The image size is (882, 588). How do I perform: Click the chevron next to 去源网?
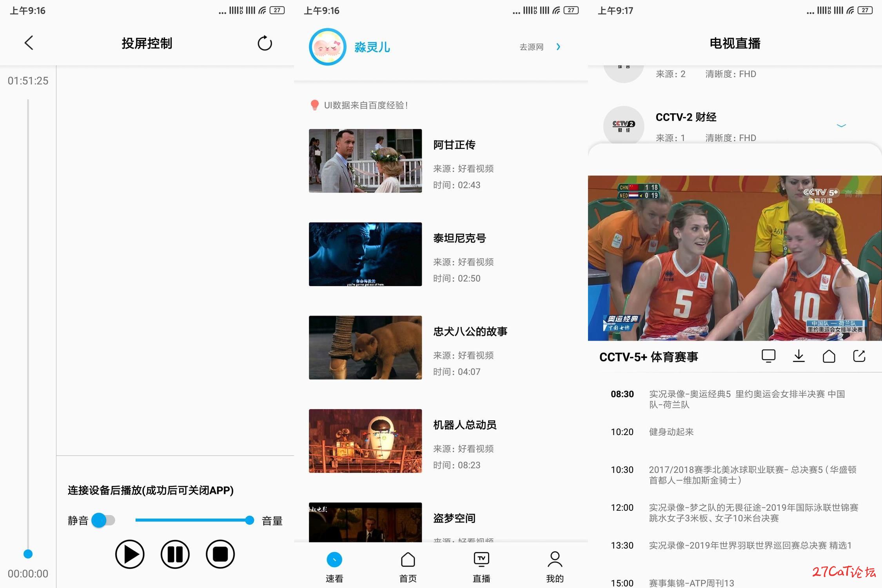559,47
